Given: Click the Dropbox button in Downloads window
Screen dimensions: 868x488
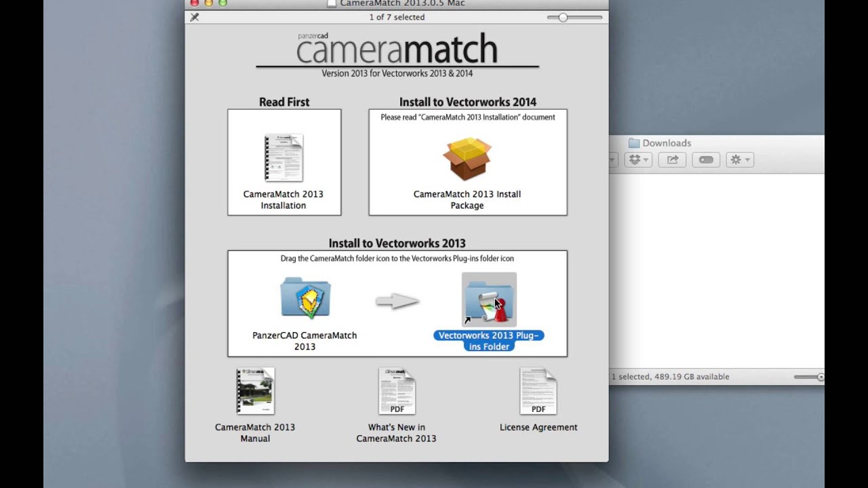Looking at the screenshot, I should point(638,160).
